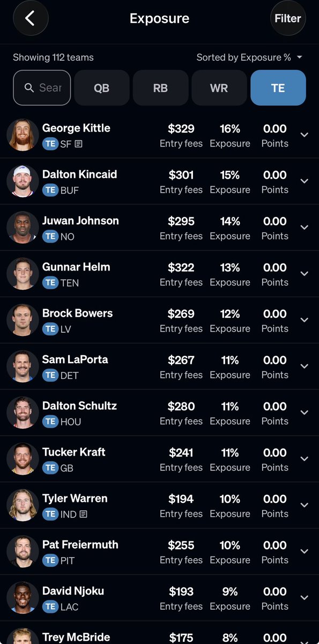This screenshot has width=319, height=644.
Task: Go back using the arrow icon
Action: [30, 18]
